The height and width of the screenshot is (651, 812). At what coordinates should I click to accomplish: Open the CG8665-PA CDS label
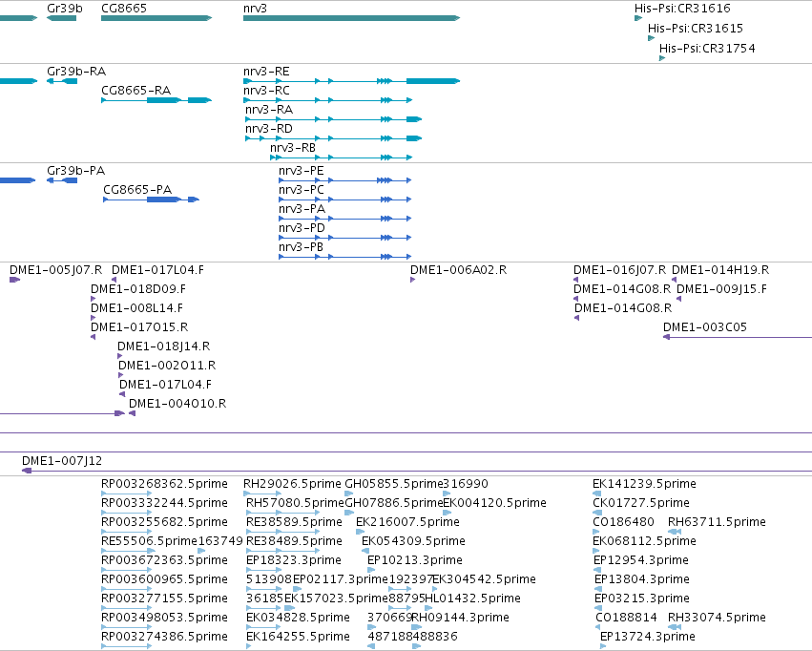(137, 190)
